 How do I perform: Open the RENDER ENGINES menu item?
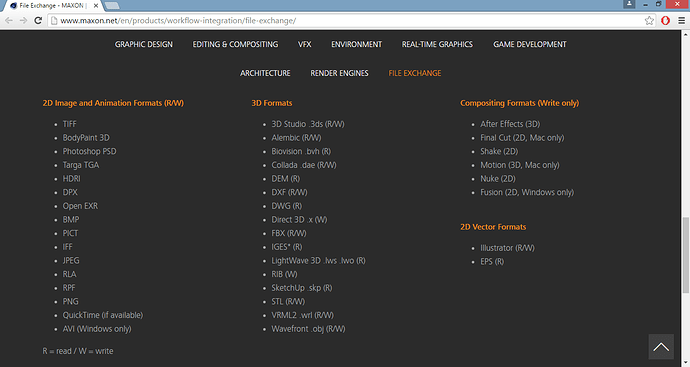point(339,73)
